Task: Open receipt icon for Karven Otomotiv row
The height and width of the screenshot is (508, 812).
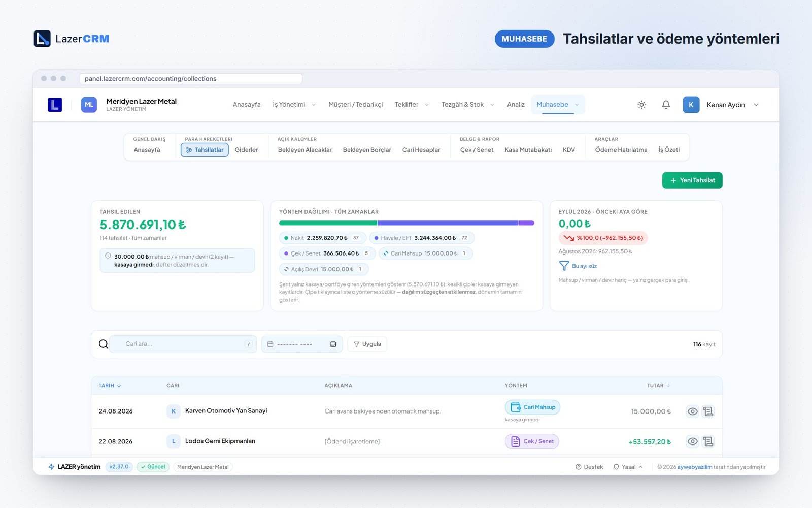Action: tap(708, 411)
